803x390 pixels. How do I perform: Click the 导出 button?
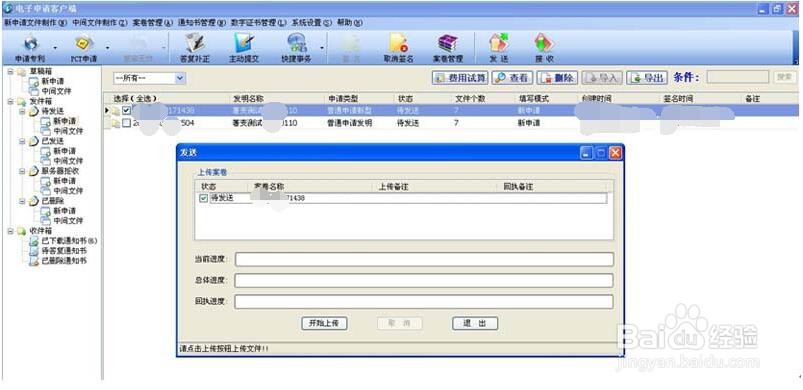pos(647,78)
